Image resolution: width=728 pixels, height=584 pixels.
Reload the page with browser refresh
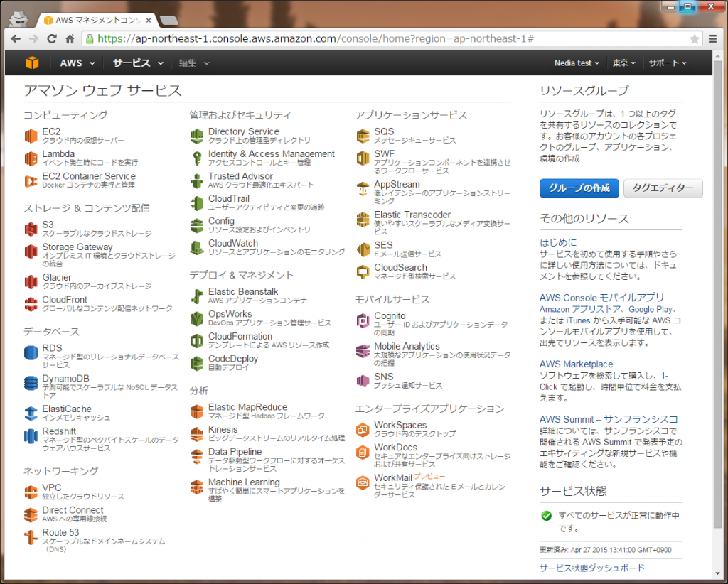point(51,39)
